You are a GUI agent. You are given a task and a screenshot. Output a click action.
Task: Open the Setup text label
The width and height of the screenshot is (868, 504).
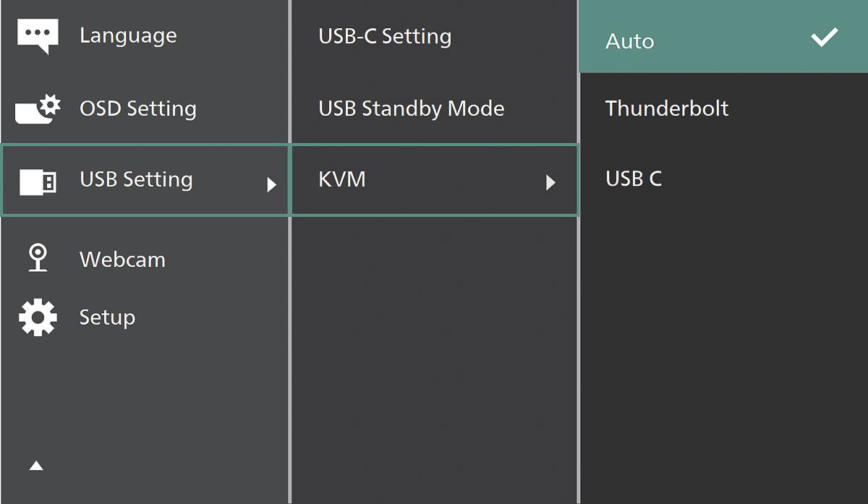[107, 317]
